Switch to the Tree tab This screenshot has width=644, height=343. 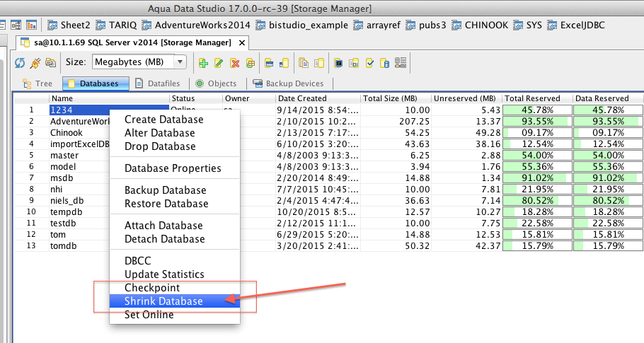click(38, 83)
